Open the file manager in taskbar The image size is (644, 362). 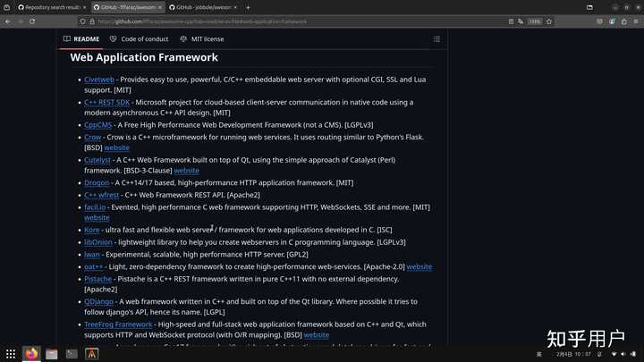[51, 354]
